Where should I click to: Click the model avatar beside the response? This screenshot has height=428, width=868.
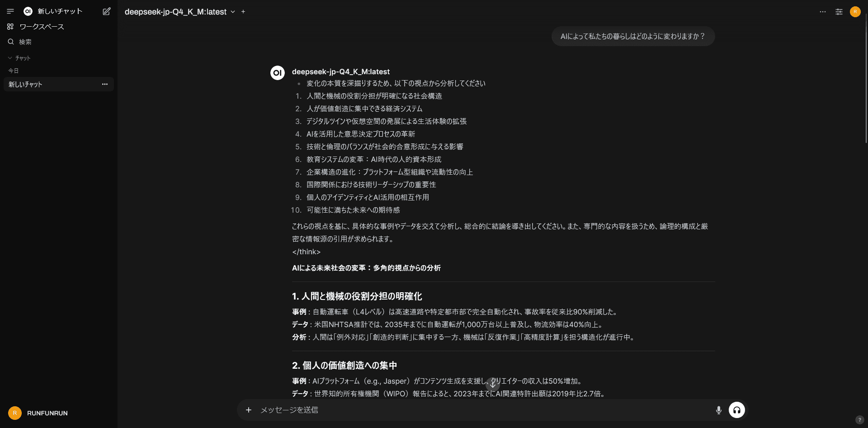tap(278, 72)
